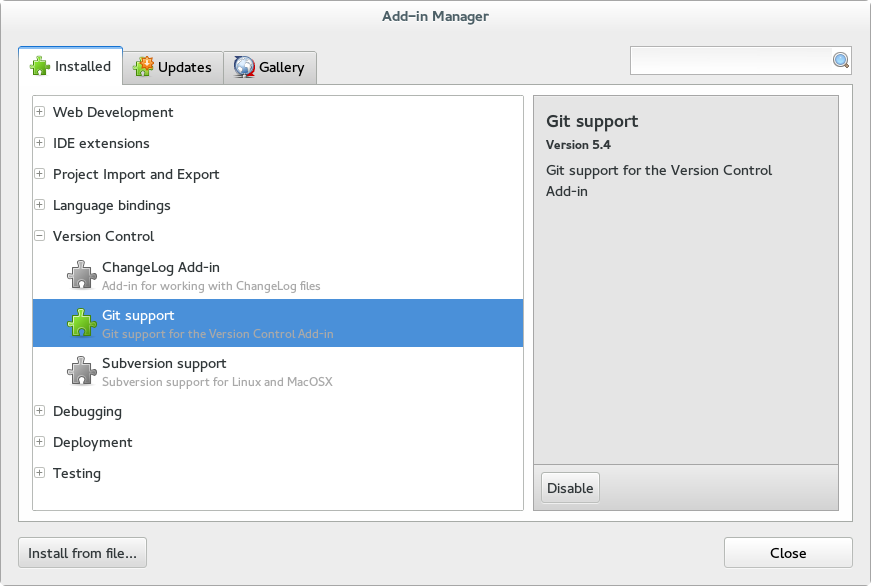Click the Subversion support puzzle icon

pyautogui.click(x=82, y=371)
